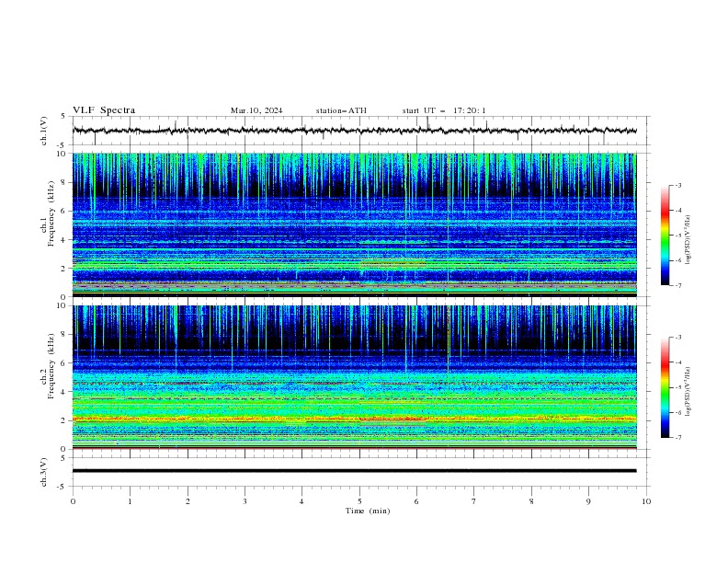
Task: Click time axis tick label '0'
Action: pyautogui.click(x=73, y=501)
